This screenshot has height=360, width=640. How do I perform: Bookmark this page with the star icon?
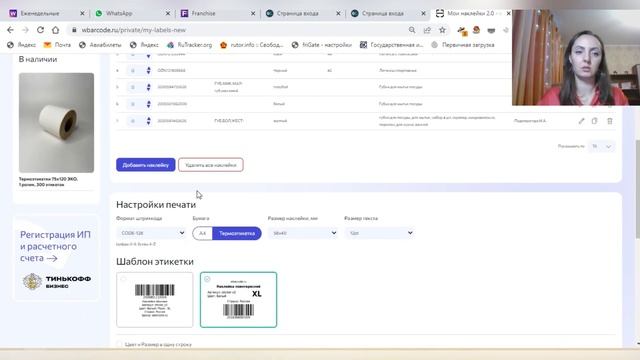pos(442,30)
